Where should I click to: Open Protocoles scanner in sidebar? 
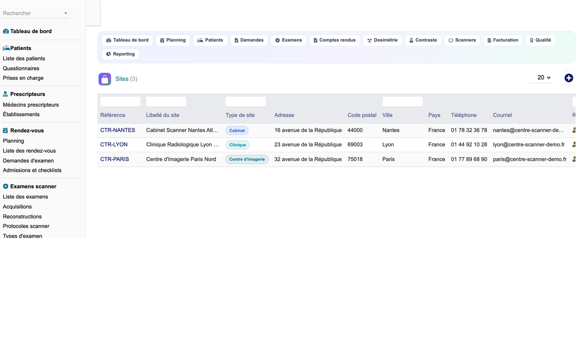[x=26, y=226]
